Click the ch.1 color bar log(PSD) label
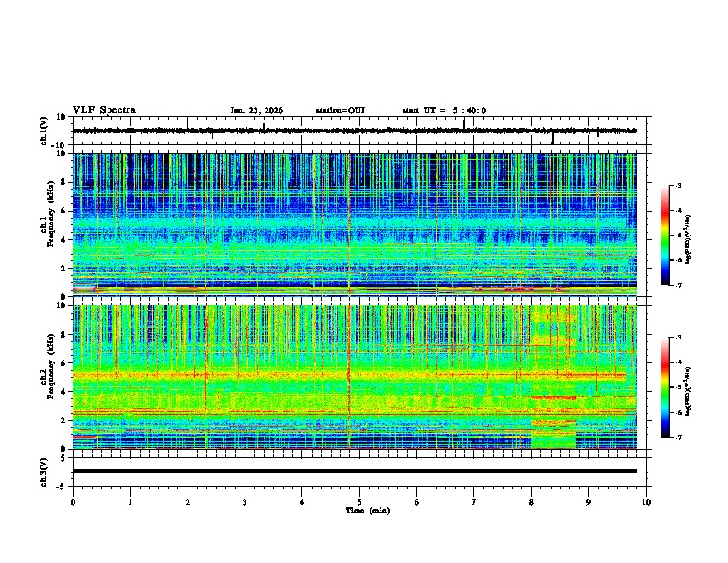The width and height of the screenshot is (728, 563). 688,239
